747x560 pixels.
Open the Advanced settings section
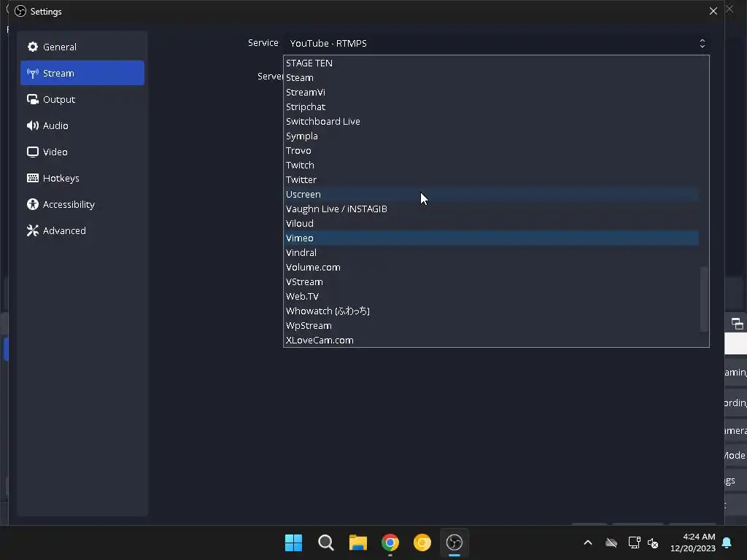coord(82,230)
